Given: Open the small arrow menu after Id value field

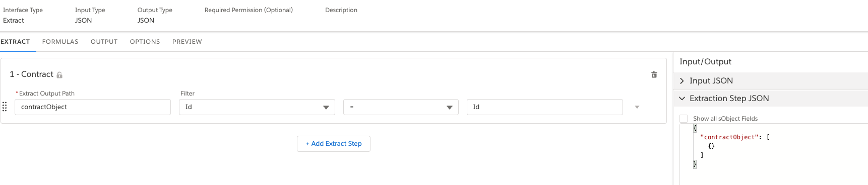Looking at the screenshot, I should (x=637, y=107).
